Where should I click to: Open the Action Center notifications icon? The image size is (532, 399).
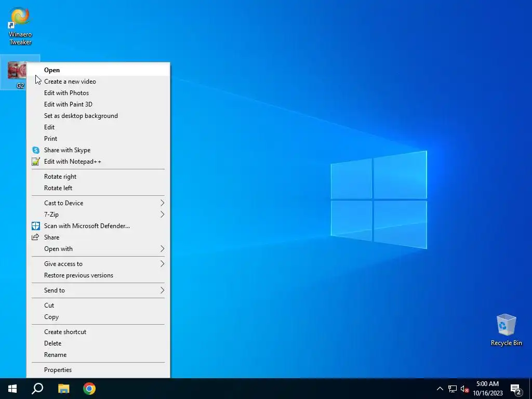(x=516, y=389)
